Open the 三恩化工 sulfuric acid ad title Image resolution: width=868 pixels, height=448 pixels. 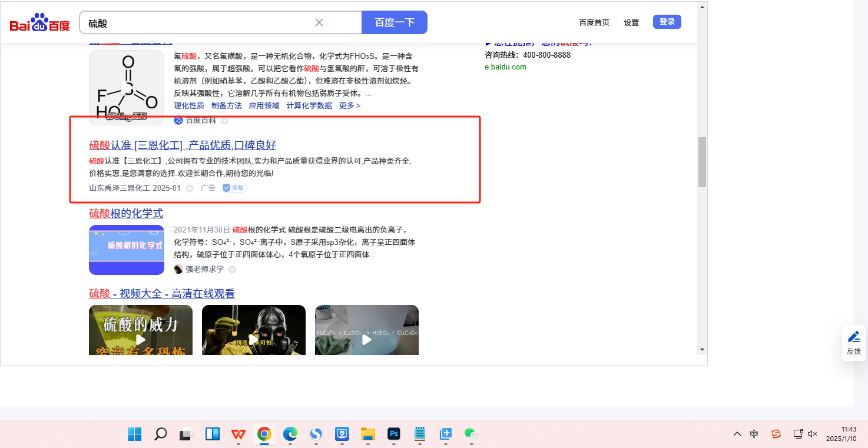tap(183, 145)
